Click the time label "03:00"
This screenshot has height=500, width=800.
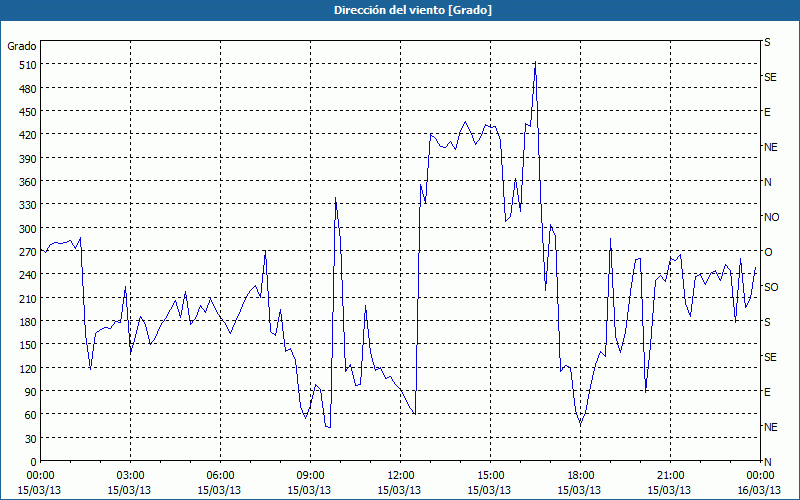pyautogui.click(x=131, y=476)
